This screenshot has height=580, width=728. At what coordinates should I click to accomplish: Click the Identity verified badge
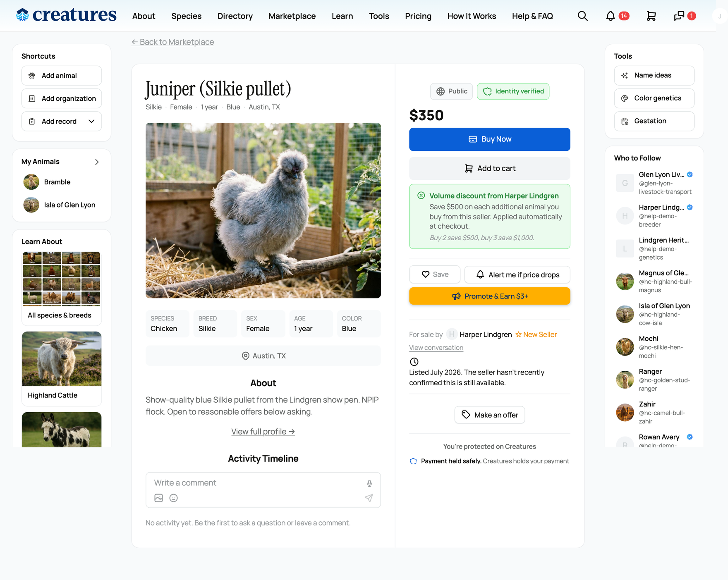click(513, 91)
